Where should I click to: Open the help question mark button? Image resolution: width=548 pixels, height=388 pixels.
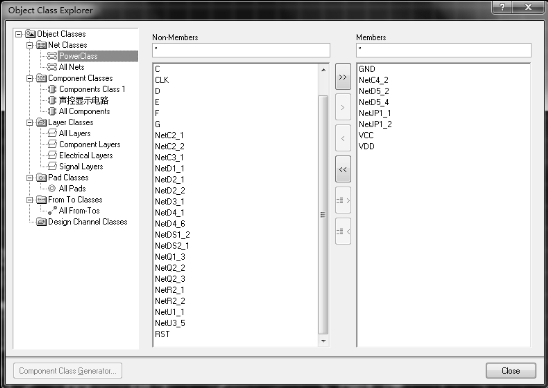[x=502, y=7]
